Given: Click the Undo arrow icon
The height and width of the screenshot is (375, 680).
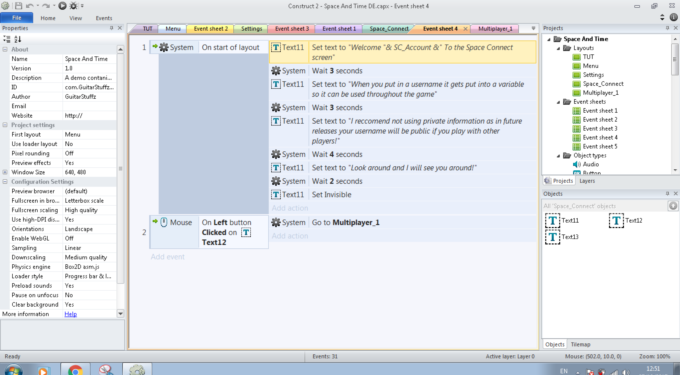Looking at the screenshot, I should (x=29, y=6).
